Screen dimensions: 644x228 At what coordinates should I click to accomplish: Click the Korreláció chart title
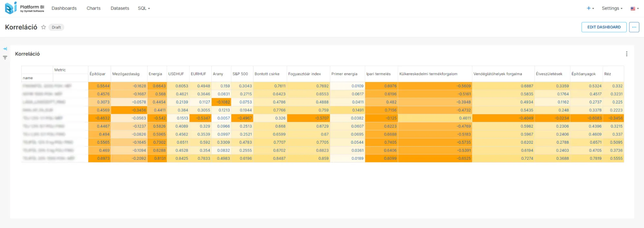click(27, 54)
